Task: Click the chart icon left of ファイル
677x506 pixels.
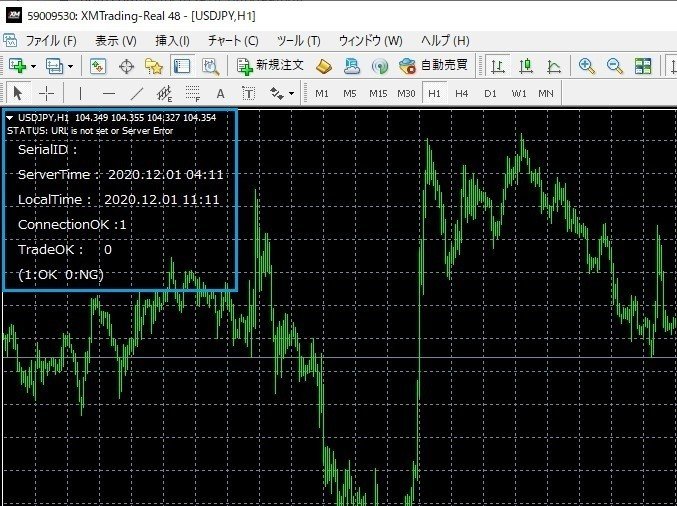Action: pos(10,41)
